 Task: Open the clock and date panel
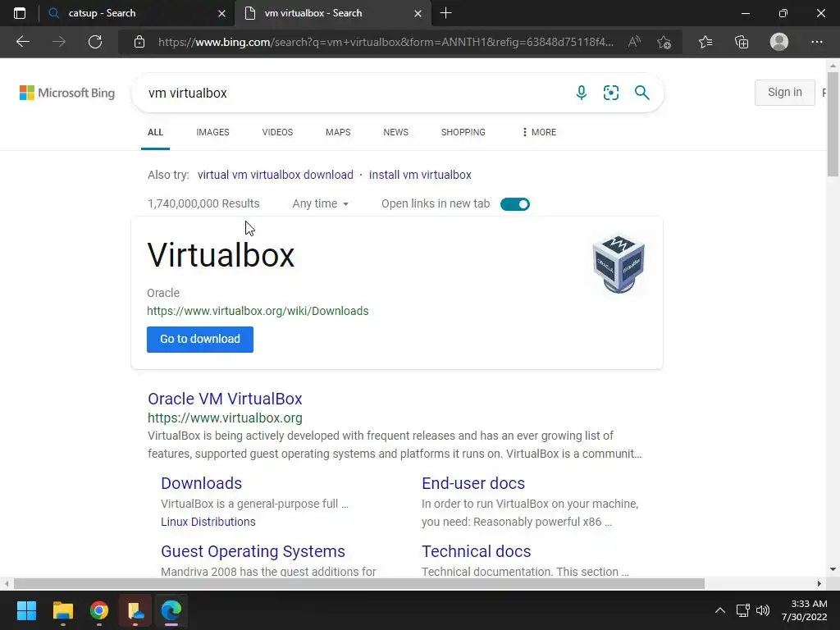[x=804, y=610]
